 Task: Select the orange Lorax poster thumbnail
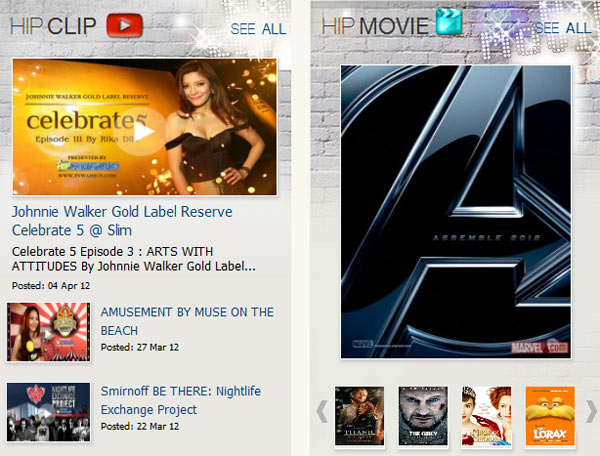click(550, 416)
